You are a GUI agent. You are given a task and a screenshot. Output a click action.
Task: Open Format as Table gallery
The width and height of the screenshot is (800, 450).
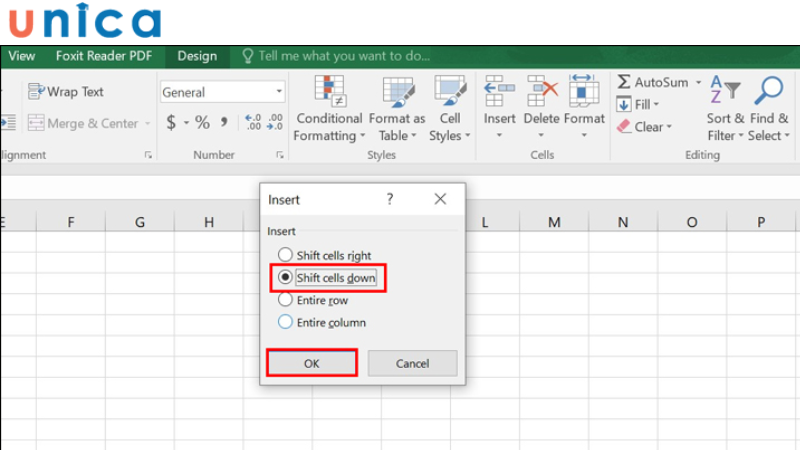tap(397, 109)
